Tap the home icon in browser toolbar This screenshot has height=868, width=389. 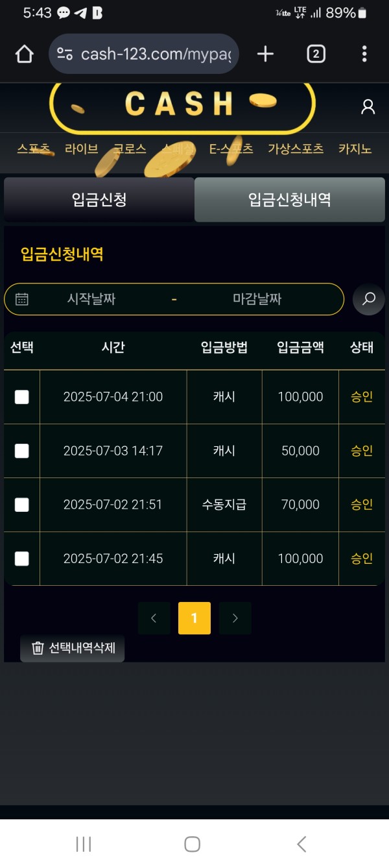[x=24, y=54]
